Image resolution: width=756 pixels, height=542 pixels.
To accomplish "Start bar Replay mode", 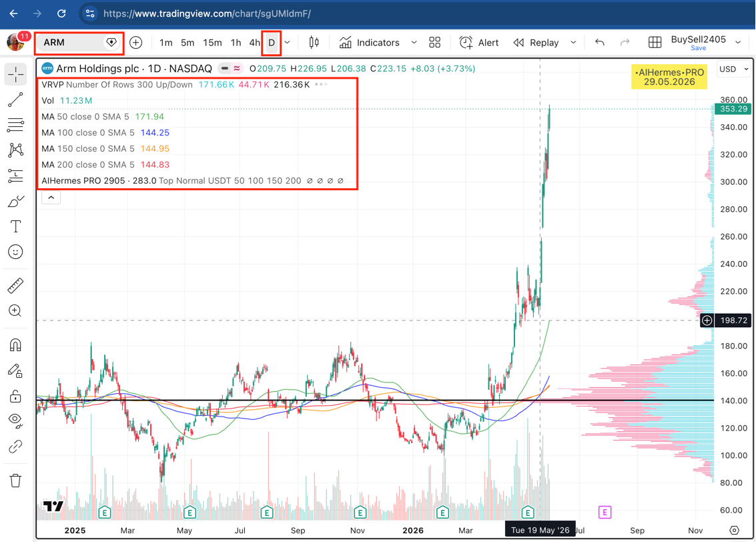I will 536,43.
